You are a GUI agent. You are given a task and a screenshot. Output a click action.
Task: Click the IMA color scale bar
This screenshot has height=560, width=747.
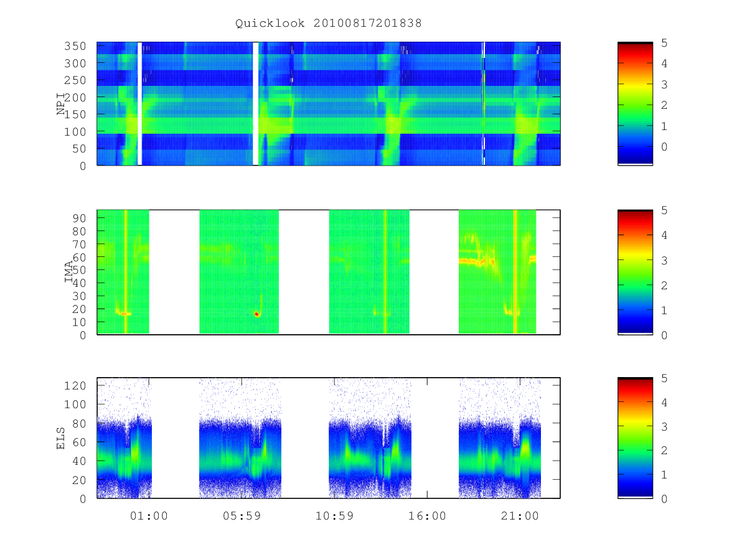coord(635,272)
